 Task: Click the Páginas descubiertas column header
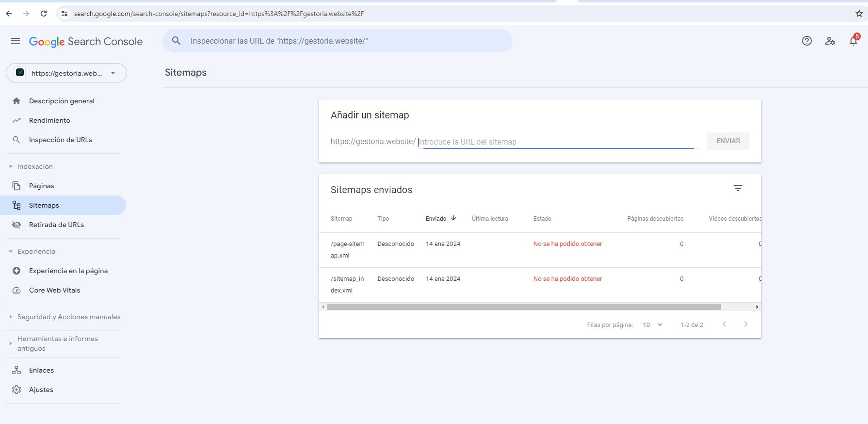[656, 219]
